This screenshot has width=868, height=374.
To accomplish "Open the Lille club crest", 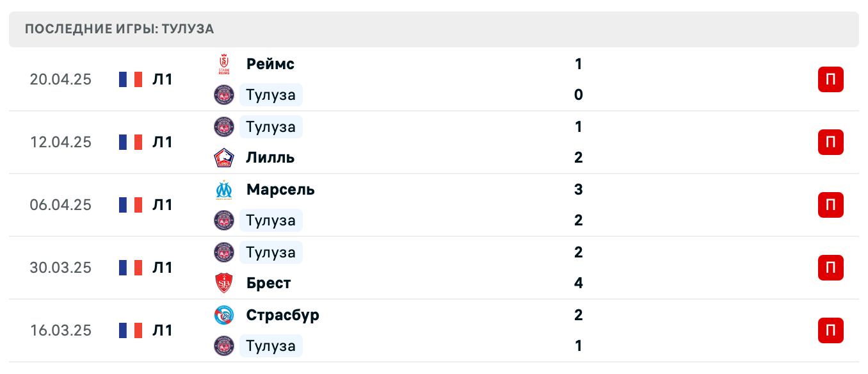I will pyautogui.click(x=223, y=158).
